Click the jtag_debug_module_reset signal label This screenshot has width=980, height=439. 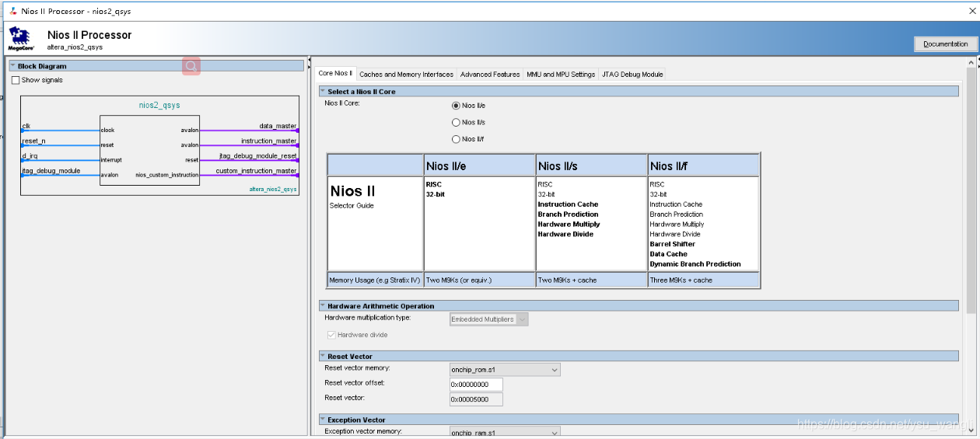258,156
